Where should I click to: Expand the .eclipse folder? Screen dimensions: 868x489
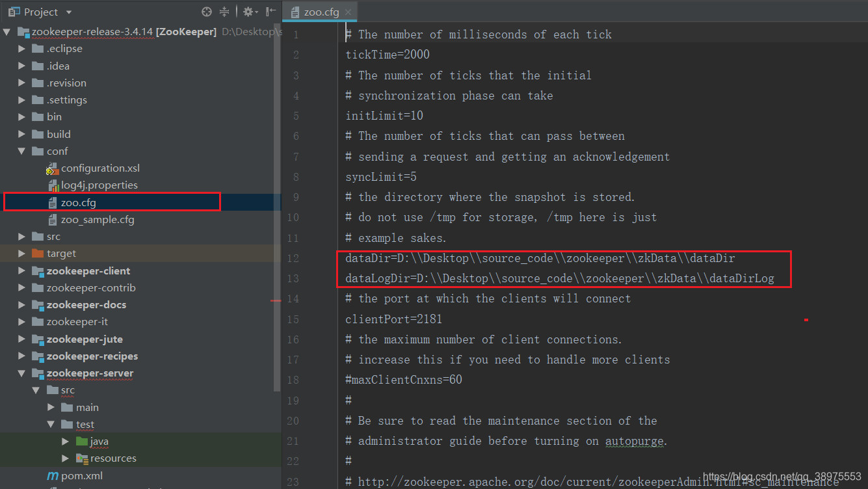[x=22, y=49]
